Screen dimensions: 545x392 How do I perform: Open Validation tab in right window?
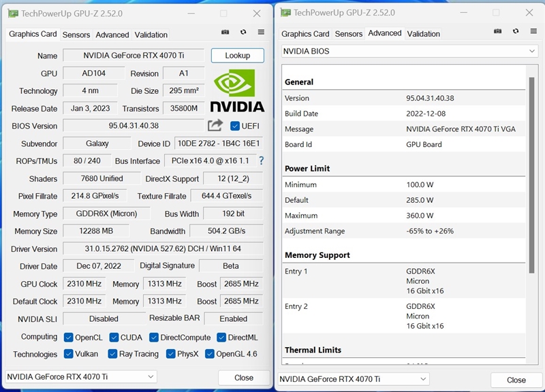point(423,33)
